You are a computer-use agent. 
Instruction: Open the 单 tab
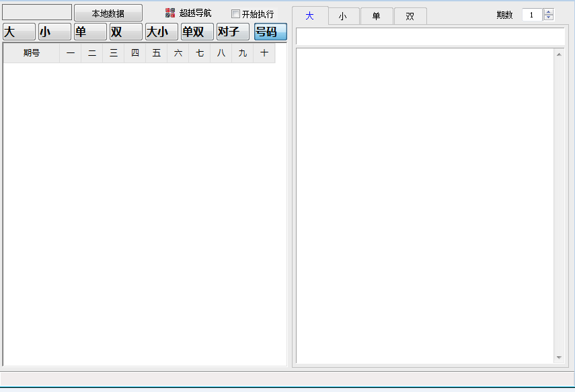click(377, 16)
